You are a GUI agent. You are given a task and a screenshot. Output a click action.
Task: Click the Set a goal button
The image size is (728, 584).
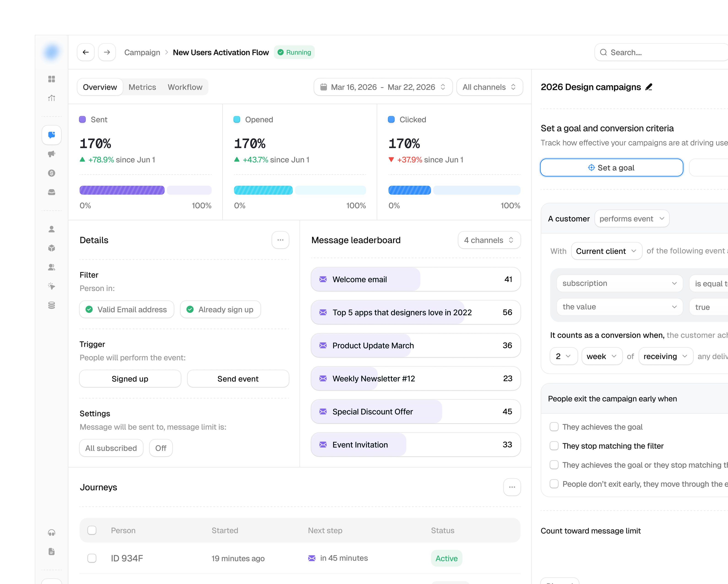click(x=611, y=168)
